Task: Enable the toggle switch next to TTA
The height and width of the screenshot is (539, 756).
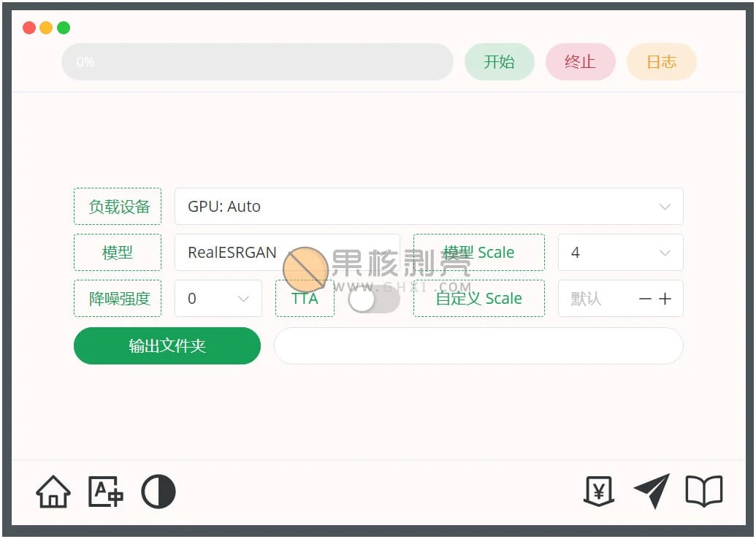Action: (x=373, y=299)
